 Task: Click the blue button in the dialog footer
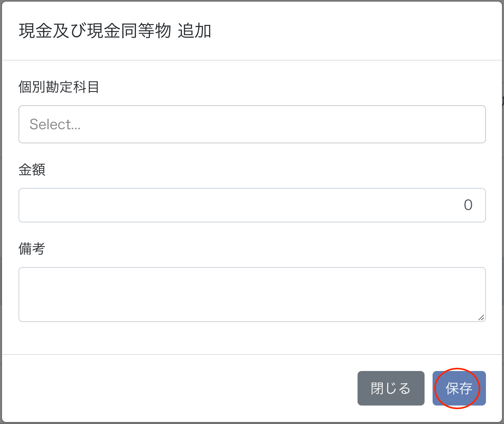pos(459,388)
